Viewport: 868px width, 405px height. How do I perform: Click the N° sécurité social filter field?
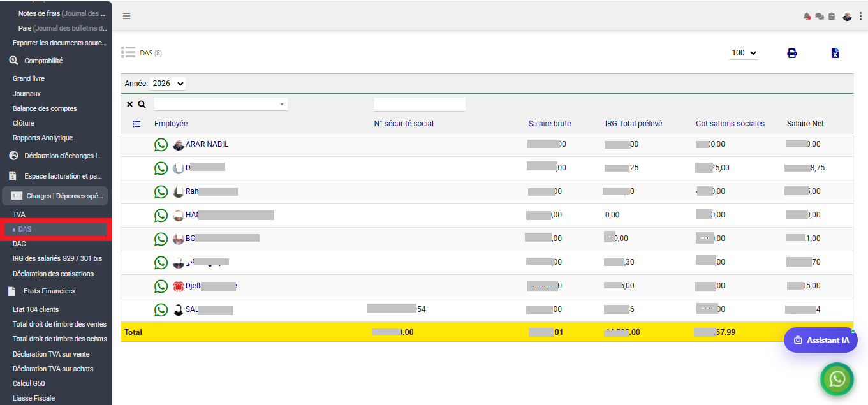(420, 104)
